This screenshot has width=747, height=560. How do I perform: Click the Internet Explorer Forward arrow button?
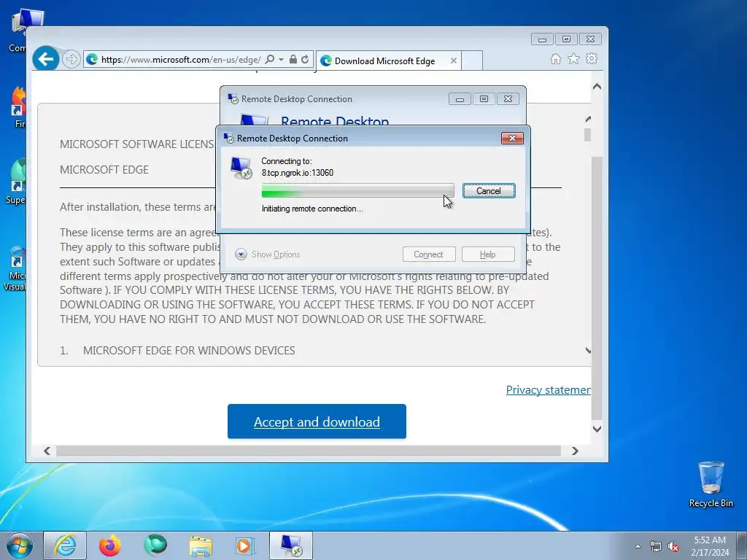[x=71, y=59]
